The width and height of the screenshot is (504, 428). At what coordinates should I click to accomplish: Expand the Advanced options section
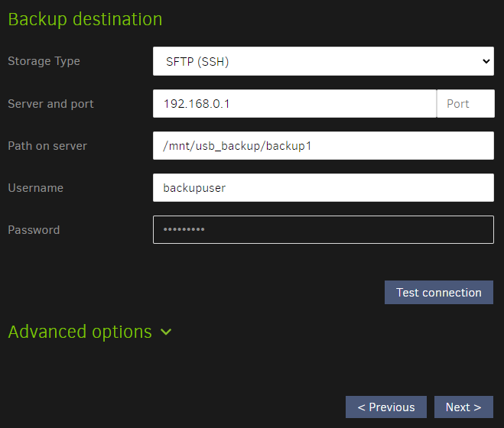tap(80, 332)
